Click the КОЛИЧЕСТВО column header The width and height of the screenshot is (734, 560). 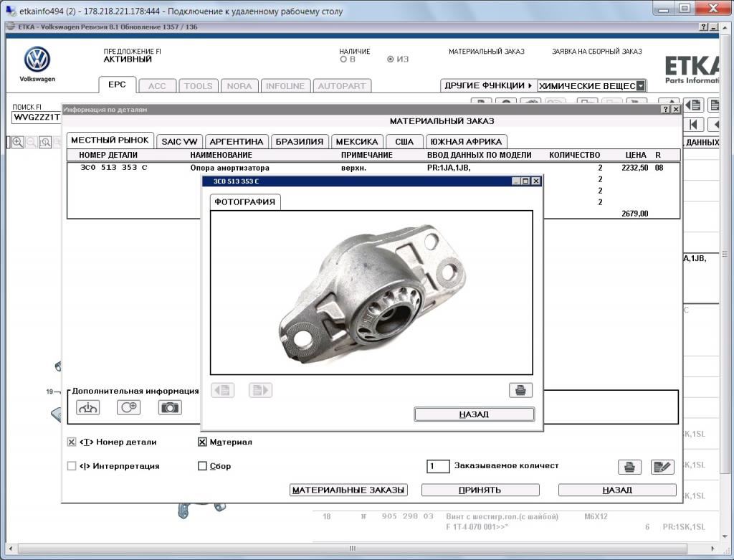[x=574, y=155]
